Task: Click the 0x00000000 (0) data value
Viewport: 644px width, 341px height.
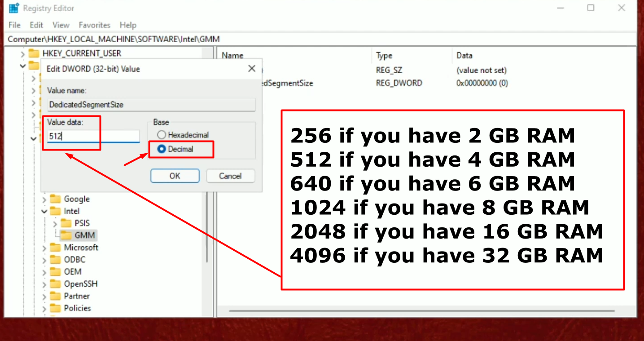Action: tap(482, 83)
